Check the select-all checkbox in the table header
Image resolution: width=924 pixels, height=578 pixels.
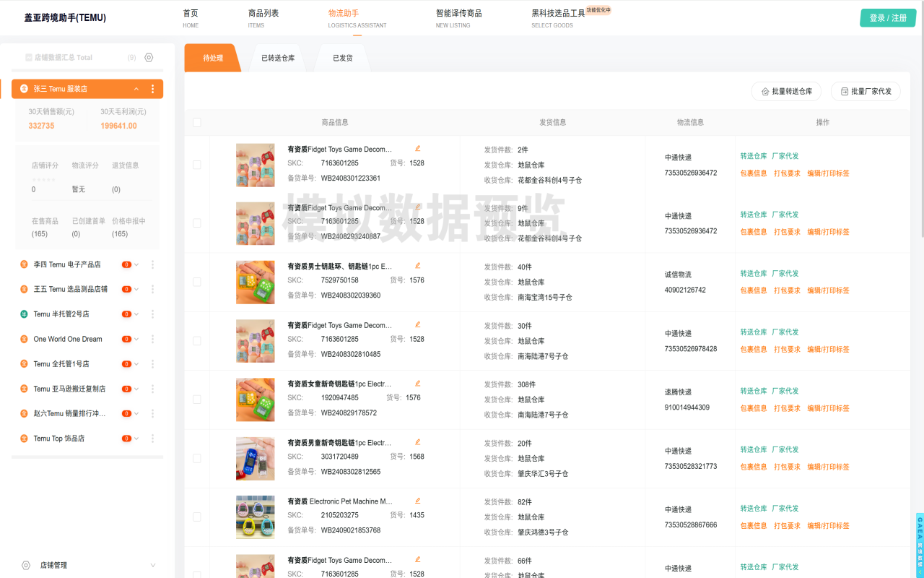click(196, 122)
